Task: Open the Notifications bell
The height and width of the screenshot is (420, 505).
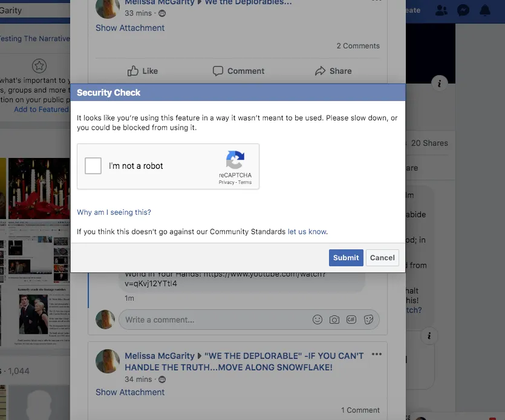Action: click(x=484, y=10)
